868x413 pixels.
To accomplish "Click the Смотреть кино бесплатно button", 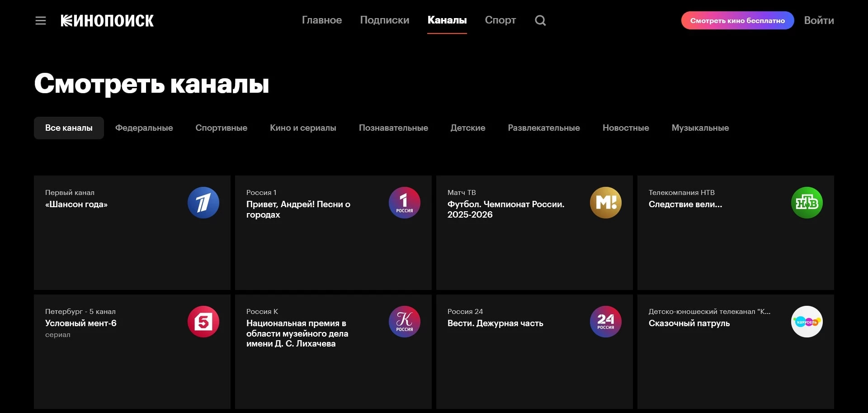I will coord(737,20).
